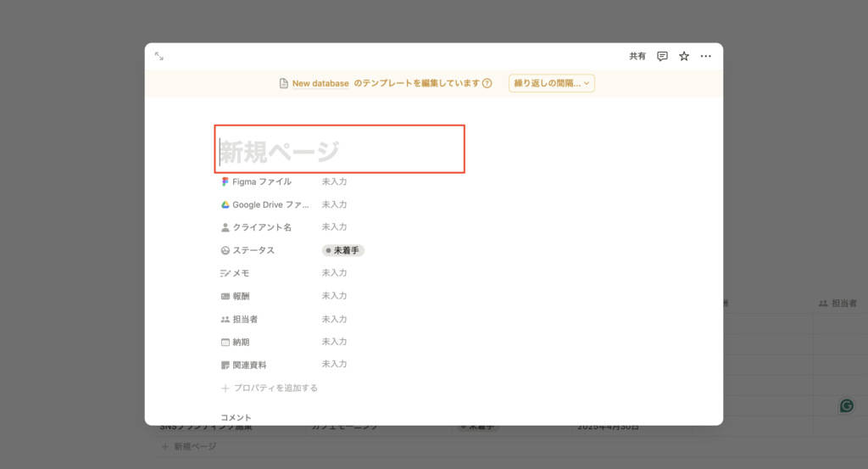The image size is (868, 469).
Task: Open the 未着手 status selector
Action: 343,250
